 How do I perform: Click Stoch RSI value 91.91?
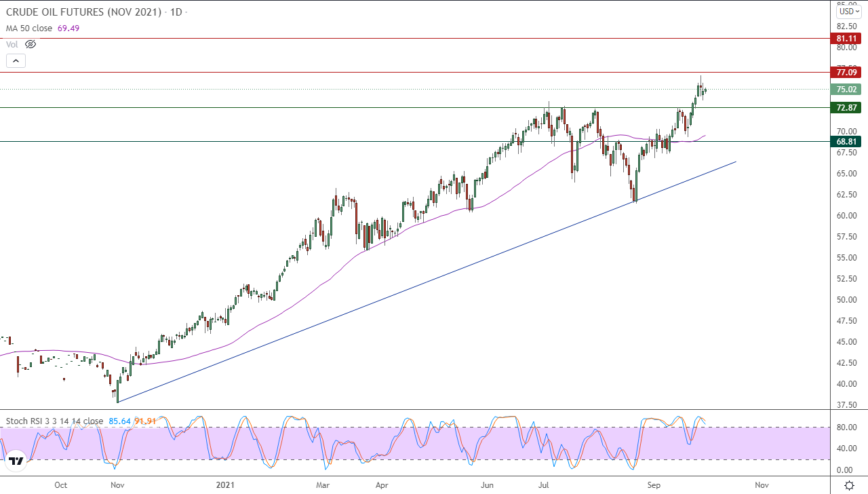(146, 421)
